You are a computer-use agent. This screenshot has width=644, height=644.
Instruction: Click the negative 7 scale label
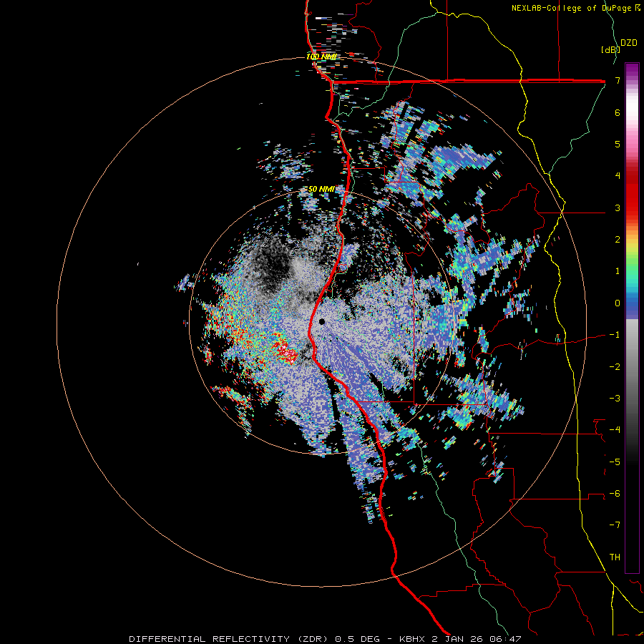(x=615, y=525)
